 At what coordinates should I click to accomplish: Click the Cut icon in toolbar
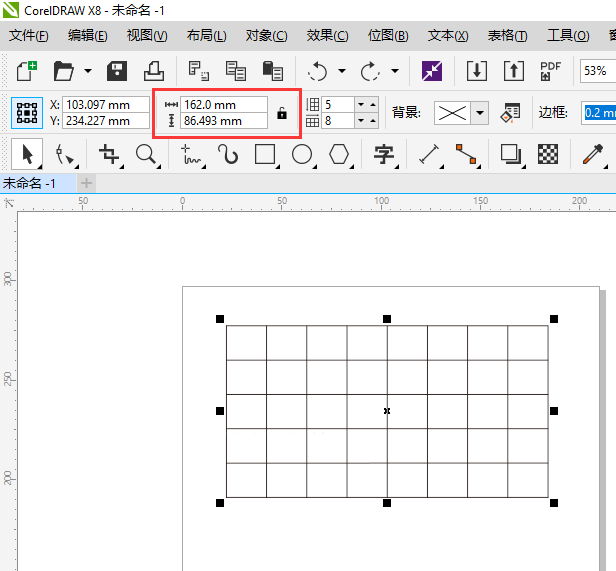[198, 71]
